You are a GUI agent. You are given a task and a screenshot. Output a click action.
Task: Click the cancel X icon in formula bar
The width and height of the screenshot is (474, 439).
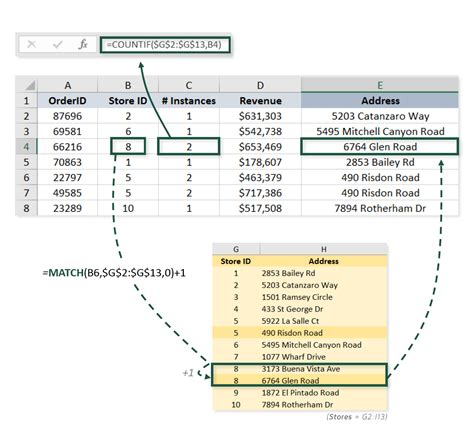(x=32, y=44)
